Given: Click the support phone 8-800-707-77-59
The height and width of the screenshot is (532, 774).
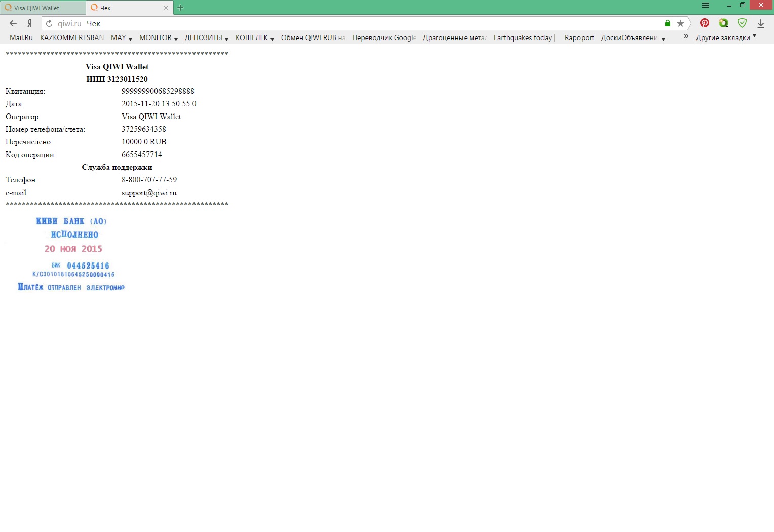Looking at the screenshot, I should pyautogui.click(x=149, y=180).
